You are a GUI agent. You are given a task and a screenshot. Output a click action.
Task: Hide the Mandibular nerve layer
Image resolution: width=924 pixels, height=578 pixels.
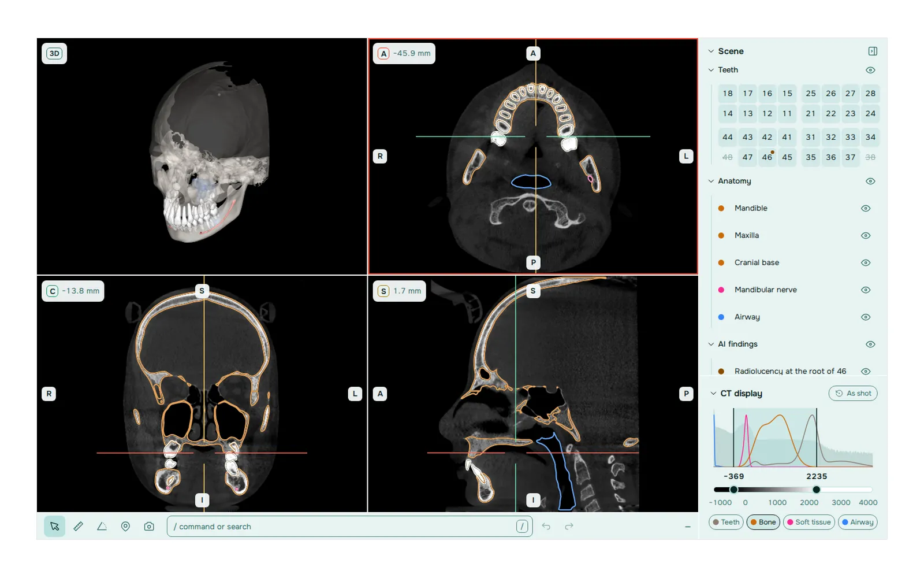[866, 290]
